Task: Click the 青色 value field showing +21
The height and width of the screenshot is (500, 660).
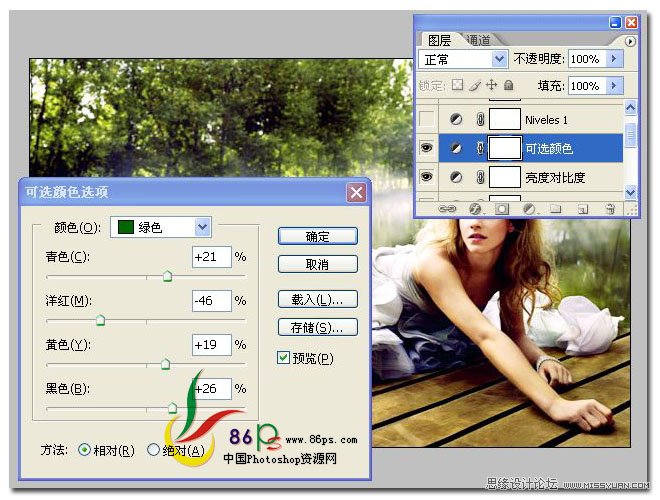Action: pos(212,257)
